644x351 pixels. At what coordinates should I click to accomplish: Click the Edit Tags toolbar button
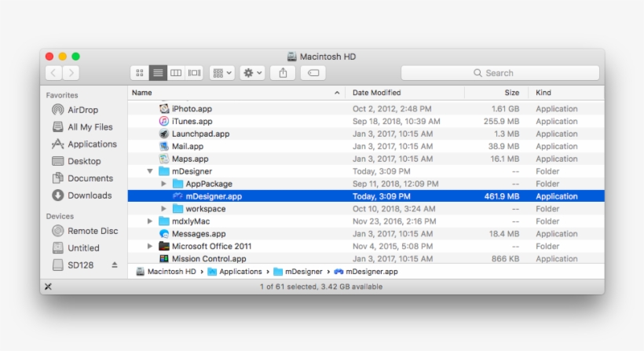313,73
